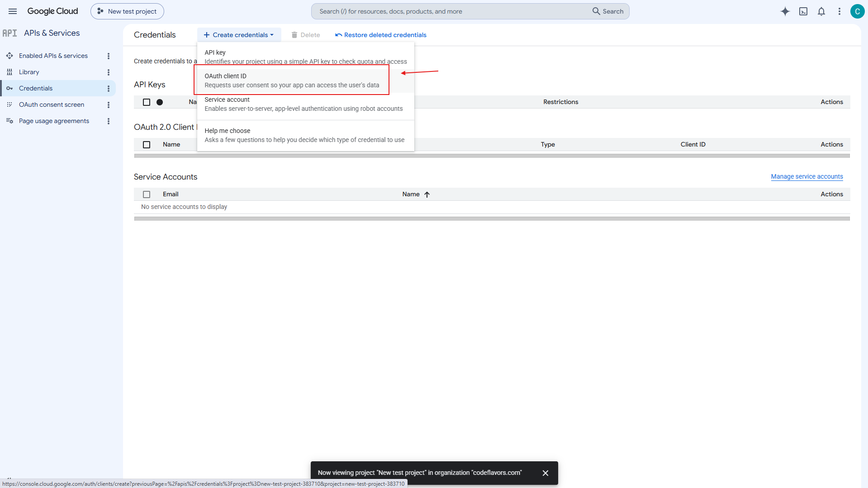
Task: Go to Credentials sidebar item
Action: (58, 88)
